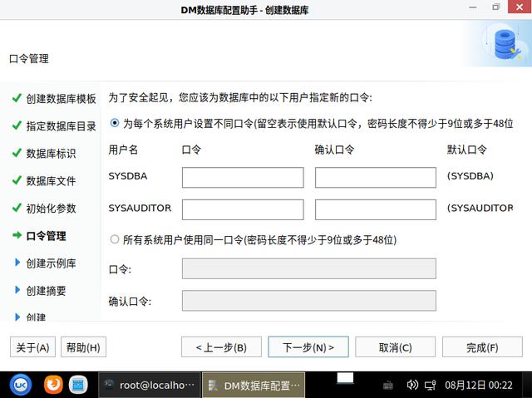Open network settings tray icon
Viewport: 532px width, 398px height.
(431, 385)
